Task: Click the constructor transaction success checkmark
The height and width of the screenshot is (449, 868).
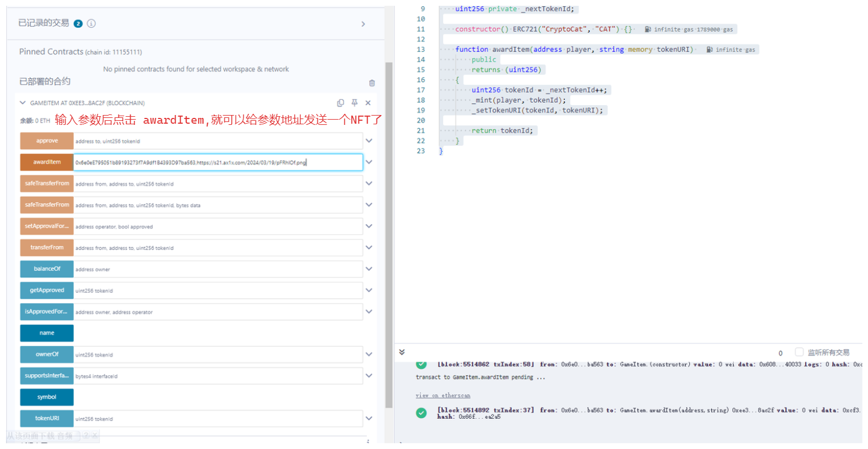Action: pos(421,364)
